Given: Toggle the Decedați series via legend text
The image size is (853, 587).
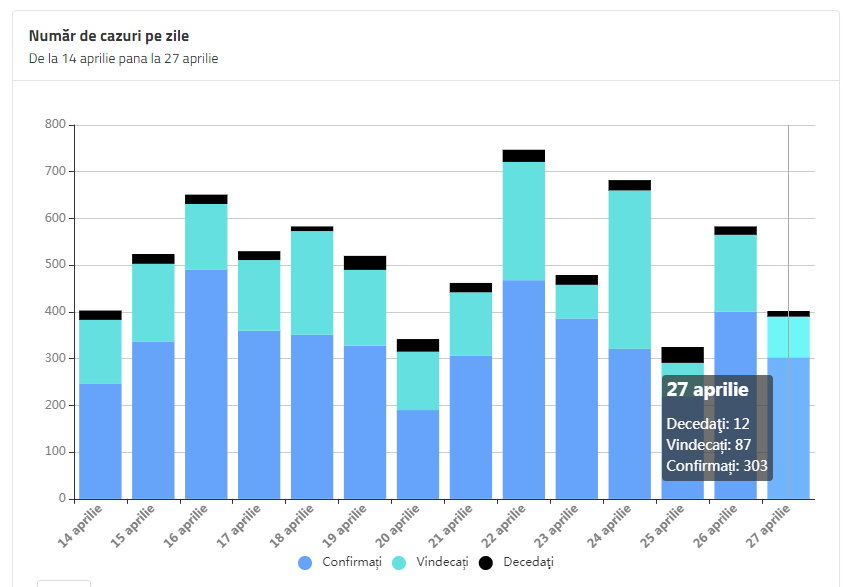Looking at the screenshot, I should click(528, 563).
